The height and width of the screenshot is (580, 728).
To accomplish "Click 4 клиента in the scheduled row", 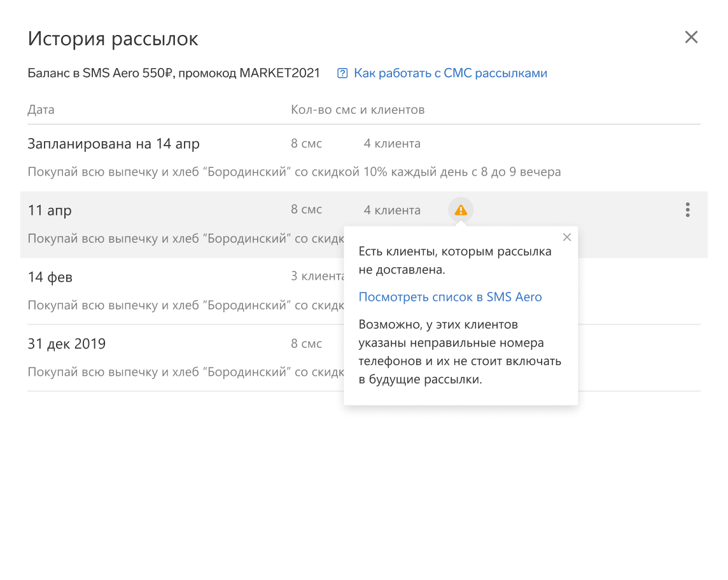I will pyautogui.click(x=392, y=144).
